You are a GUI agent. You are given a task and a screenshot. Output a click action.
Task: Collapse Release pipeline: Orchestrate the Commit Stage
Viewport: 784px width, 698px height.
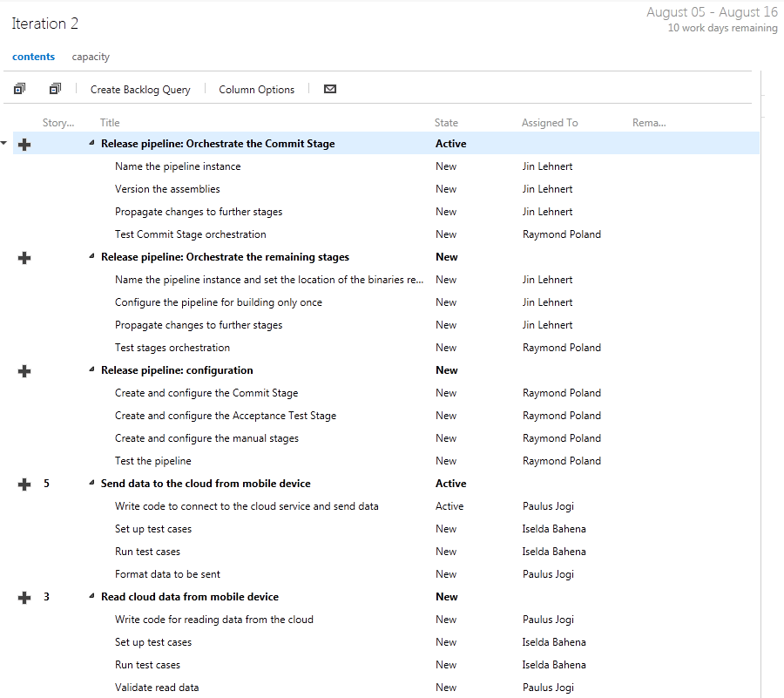click(x=92, y=144)
